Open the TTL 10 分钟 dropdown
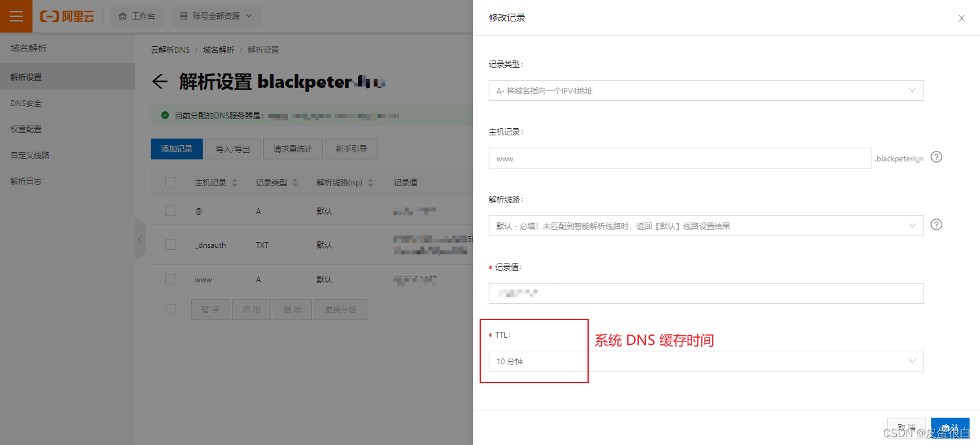980x445 pixels. (x=706, y=361)
